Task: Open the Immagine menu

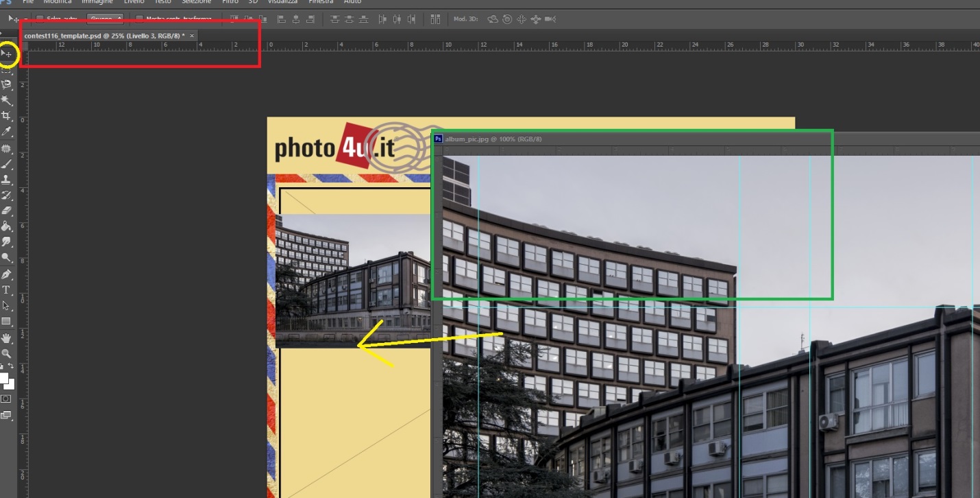Action: click(x=97, y=2)
